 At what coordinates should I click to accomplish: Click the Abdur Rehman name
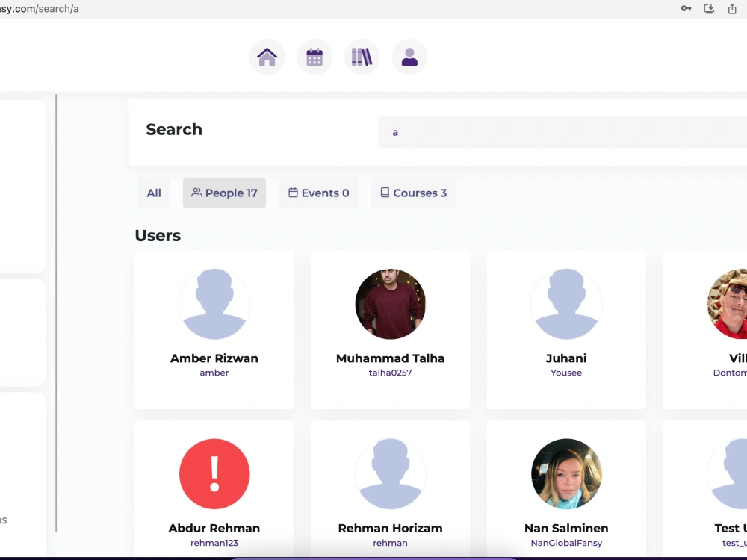(x=214, y=528)
